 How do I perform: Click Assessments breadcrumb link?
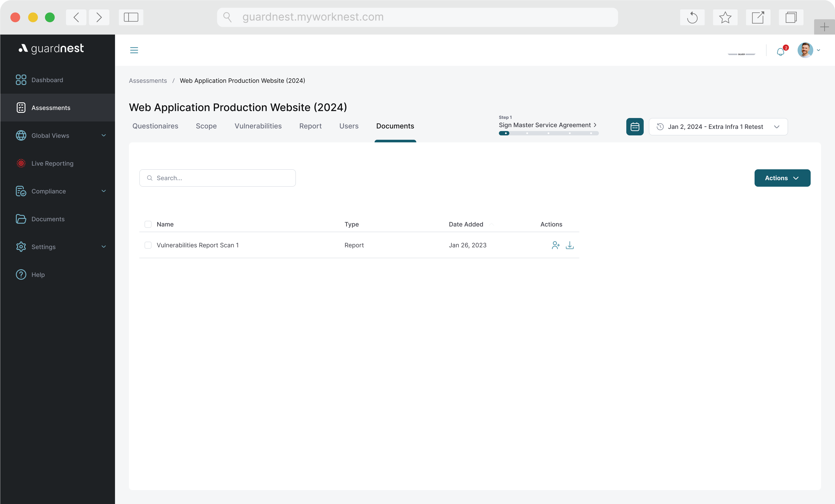[148, 81]
